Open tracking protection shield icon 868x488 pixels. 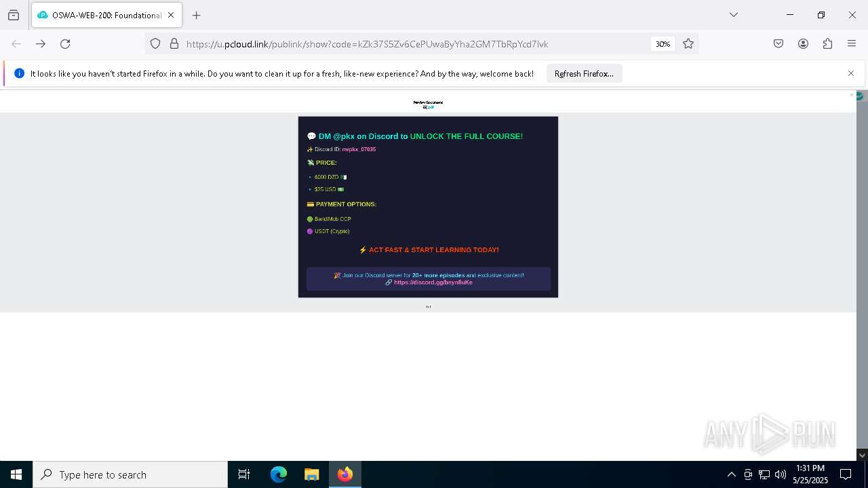pos(155,43)
